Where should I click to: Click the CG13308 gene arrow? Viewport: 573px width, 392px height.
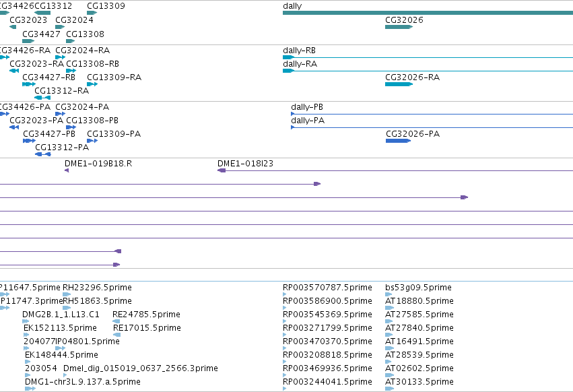pyautogui.click(x=71, y=41)
